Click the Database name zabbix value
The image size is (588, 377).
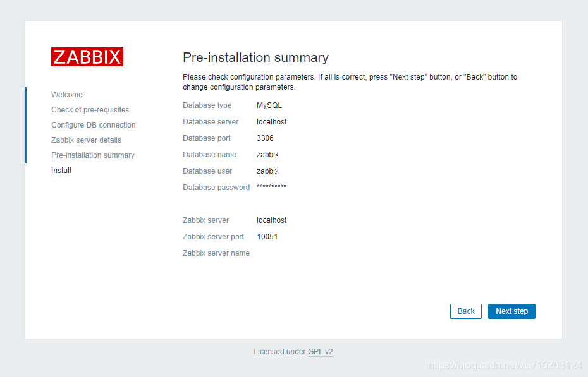click(267, 155)
